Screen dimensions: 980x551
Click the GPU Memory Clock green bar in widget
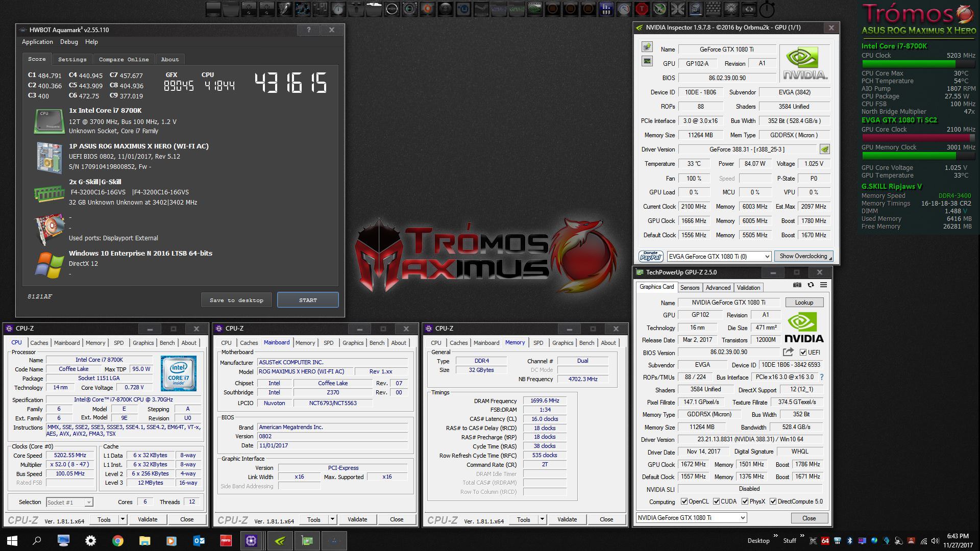918,156
